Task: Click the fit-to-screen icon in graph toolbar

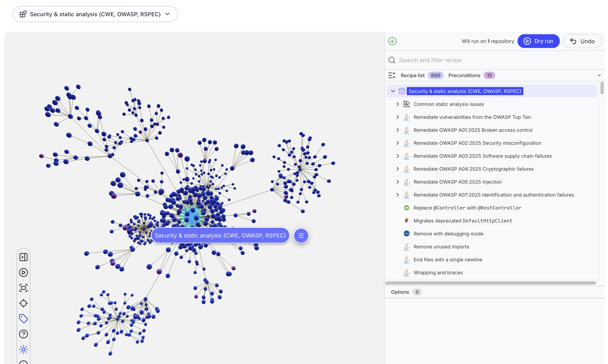Action: pyautogui.click(x=23, y=288)
